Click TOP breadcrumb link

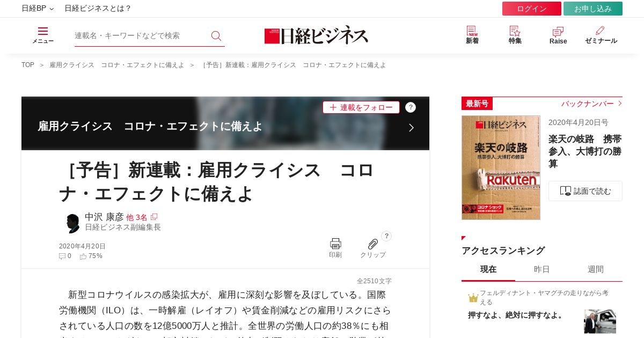click(x=28, y=65)
